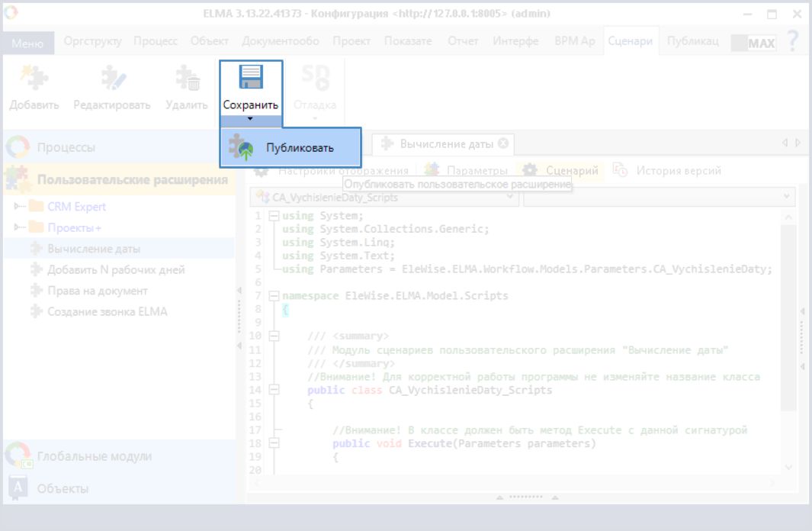Switch to the Интерфе ribbon tab

coord(515,41)
